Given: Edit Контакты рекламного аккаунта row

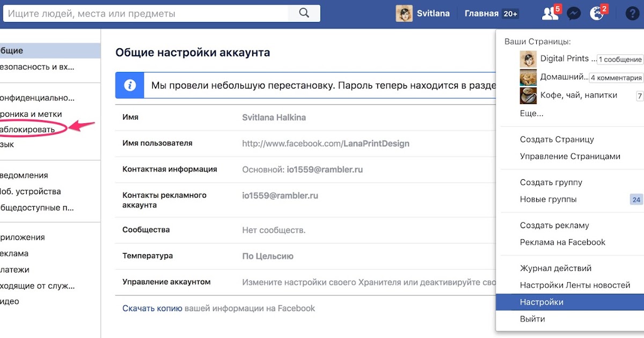Looking at the screenshot, I should pyautogui.click(x=305, y=200).
